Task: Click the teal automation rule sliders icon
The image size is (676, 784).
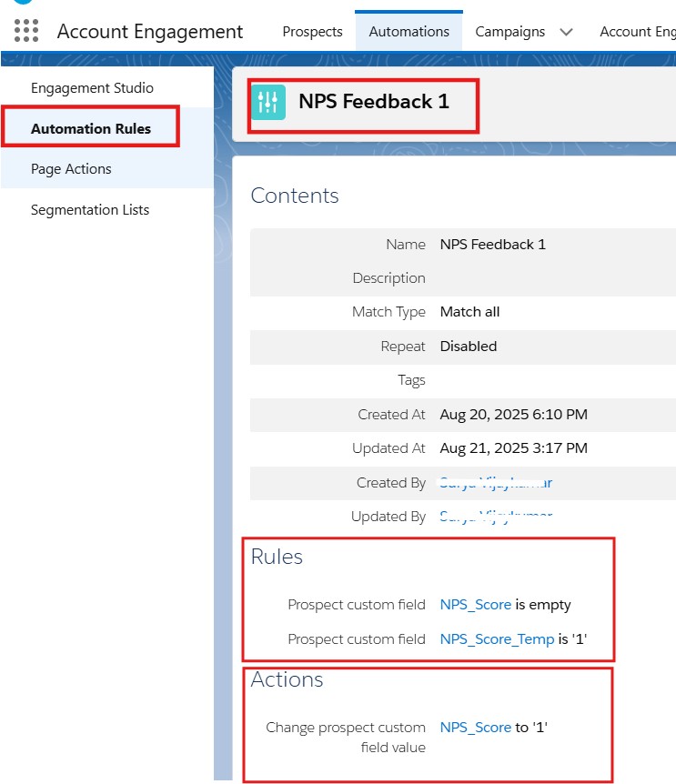Action: [x=267, y=102]
